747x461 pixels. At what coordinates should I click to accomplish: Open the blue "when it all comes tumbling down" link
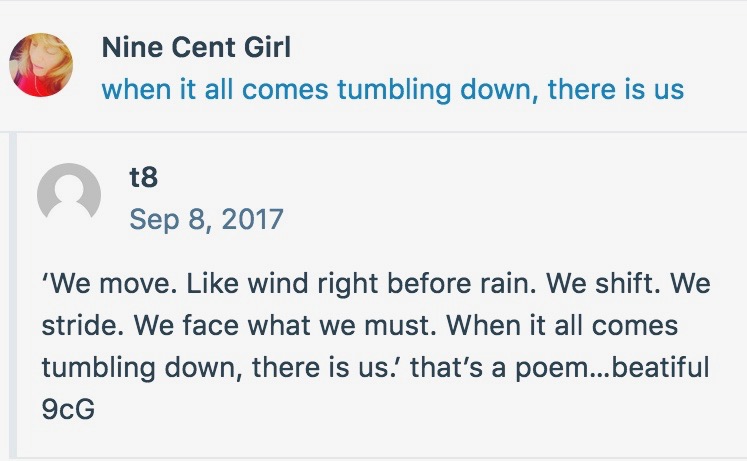[392, 89]
